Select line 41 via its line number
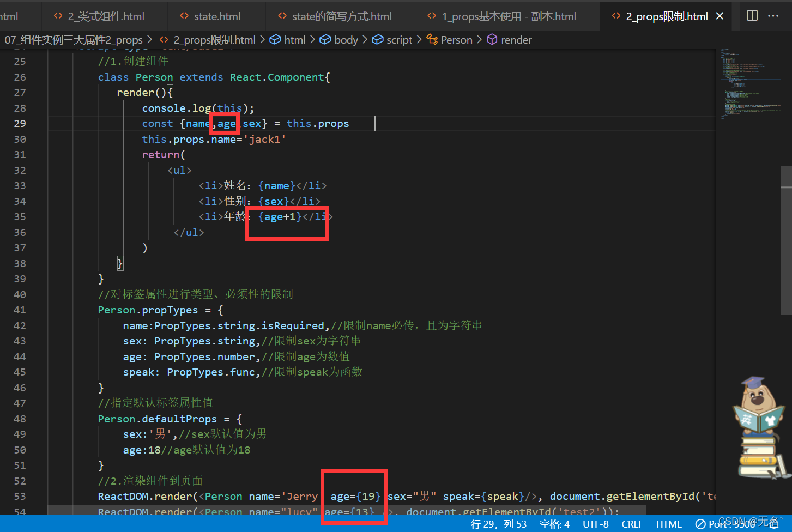 point(20,310)
